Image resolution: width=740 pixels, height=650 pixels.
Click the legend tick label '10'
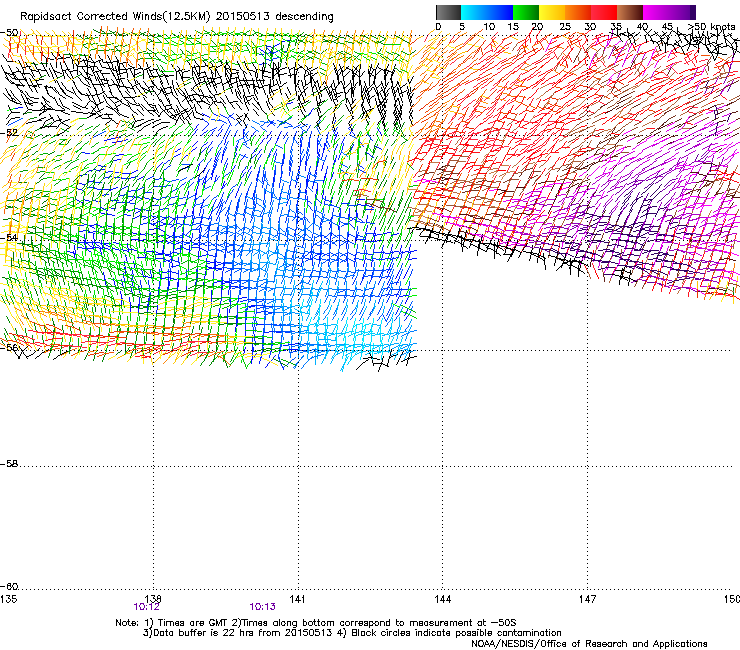click(x=489, y=27)
